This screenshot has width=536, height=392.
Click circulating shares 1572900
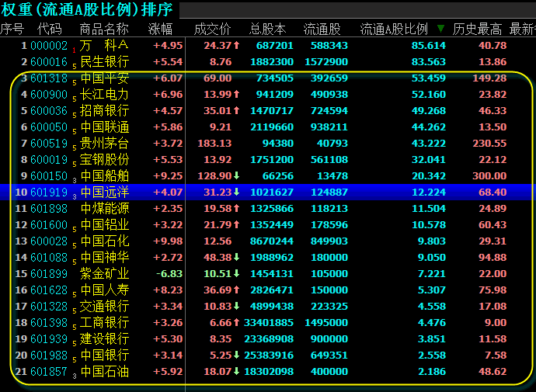tap(326, 62)
